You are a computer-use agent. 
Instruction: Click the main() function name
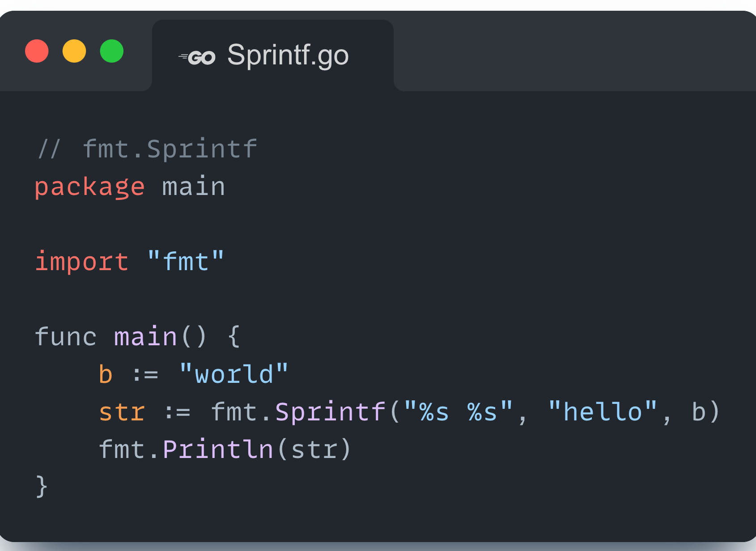[x=146, y=337]
